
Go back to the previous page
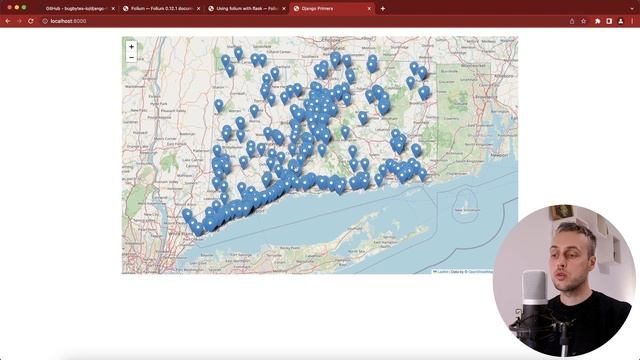pos(8,21)
